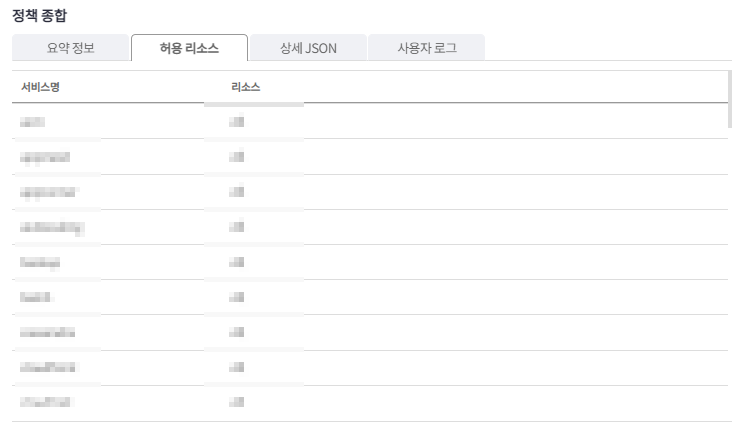Select the sixth row's service name
The image size is (741, 431).
(x=35, y=297)
